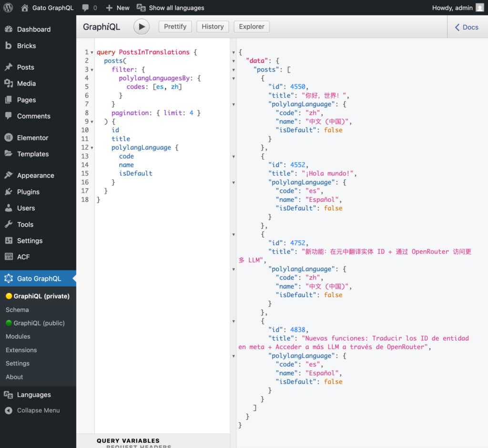Collapse the polylangLanguage selection at line 12
Screen dimensions: 488x448
[x=92, y=148]
